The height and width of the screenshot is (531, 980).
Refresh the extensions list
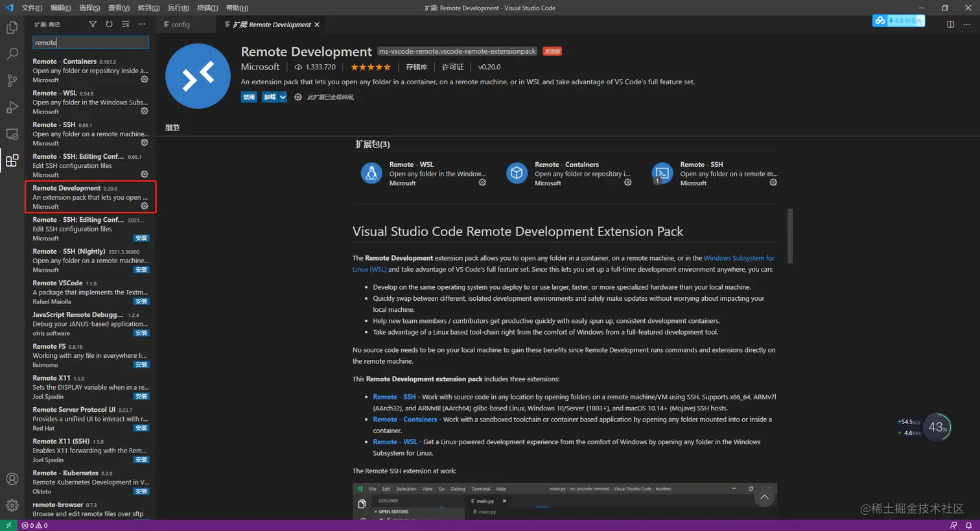tap(109, 25)
